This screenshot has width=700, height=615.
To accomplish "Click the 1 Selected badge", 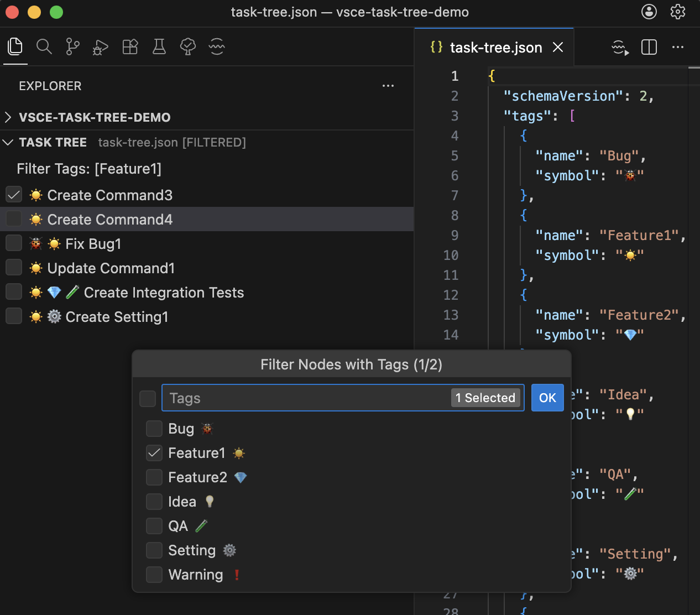I will (485, 398).
